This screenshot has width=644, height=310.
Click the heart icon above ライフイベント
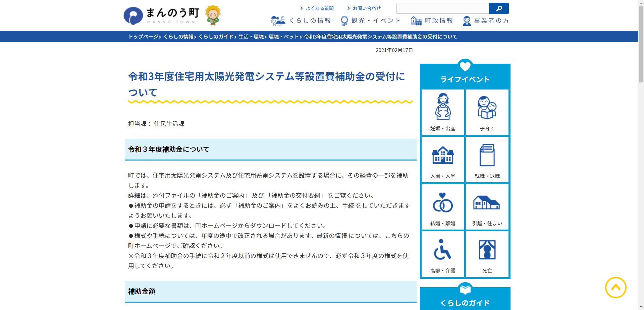[465, 66]
